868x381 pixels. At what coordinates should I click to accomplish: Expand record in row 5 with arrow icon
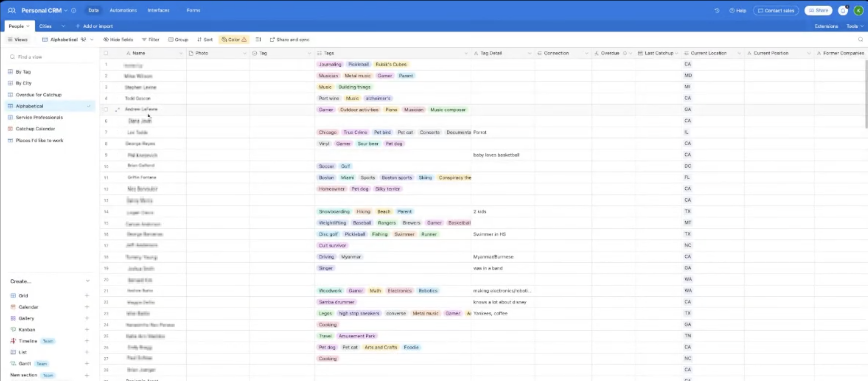tap(117, 109)
